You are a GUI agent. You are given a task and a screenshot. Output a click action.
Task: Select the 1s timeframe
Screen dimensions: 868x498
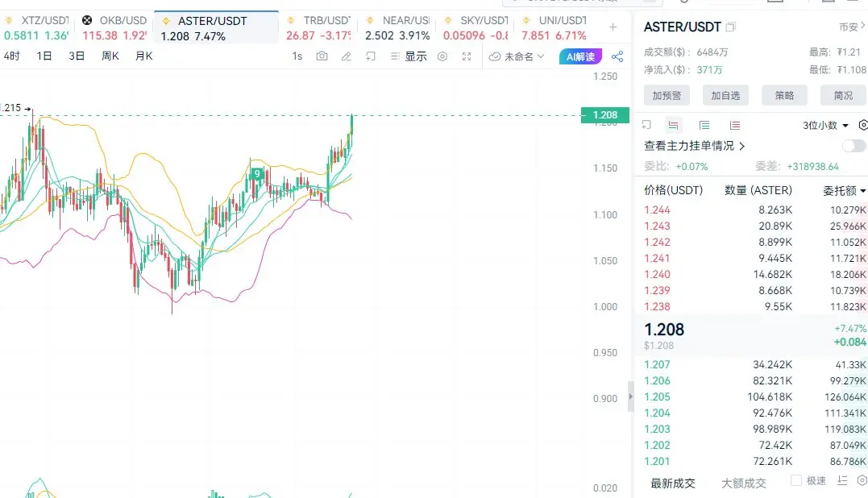point(297,56)
